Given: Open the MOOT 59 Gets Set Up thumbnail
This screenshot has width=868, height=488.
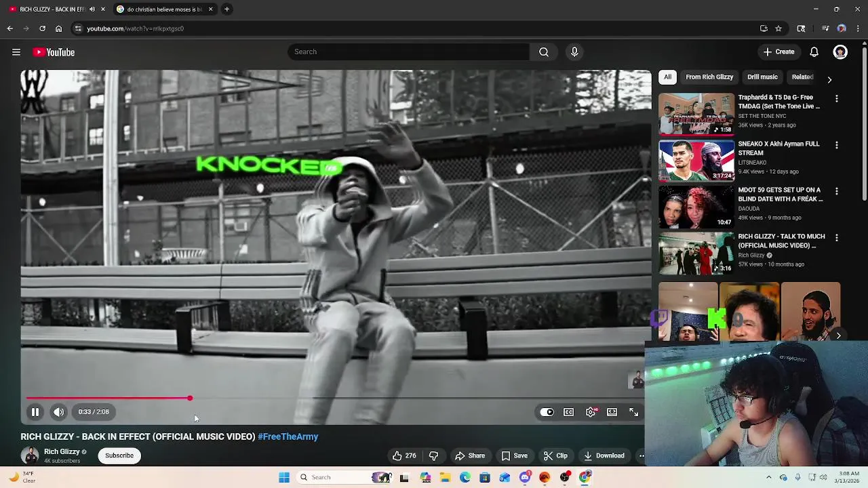Looking at the screenshot, I should point(696,207).
